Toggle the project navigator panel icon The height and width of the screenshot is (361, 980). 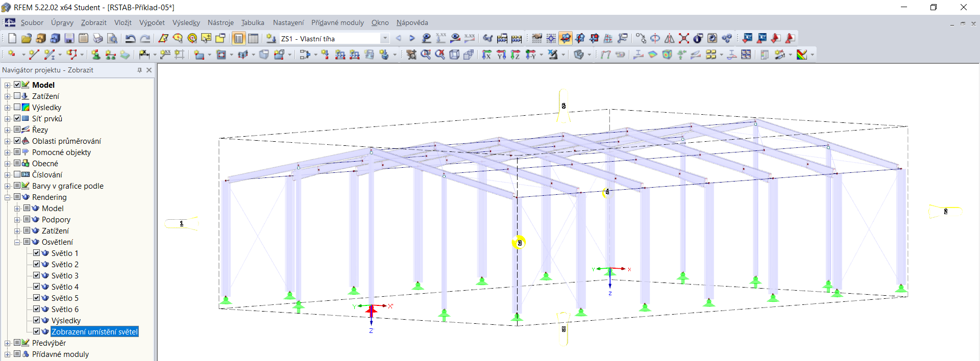coord(238,38)
